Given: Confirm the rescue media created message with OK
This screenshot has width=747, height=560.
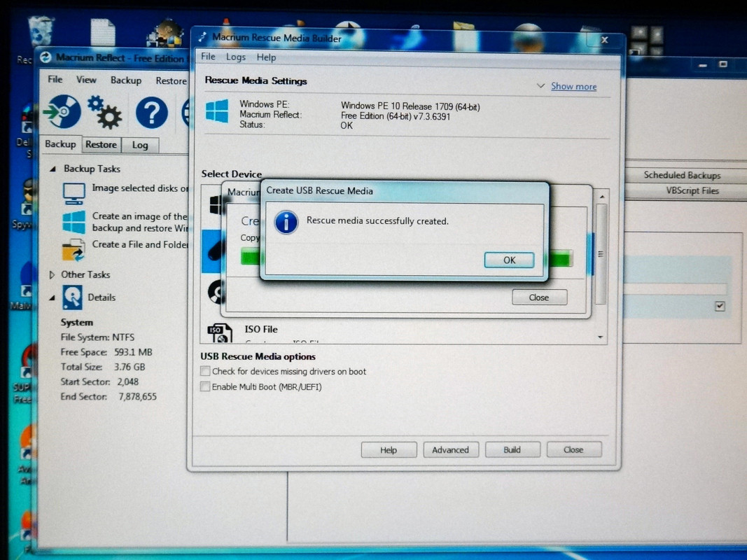Looking at the screenshot, I should (x=509, y=260).
